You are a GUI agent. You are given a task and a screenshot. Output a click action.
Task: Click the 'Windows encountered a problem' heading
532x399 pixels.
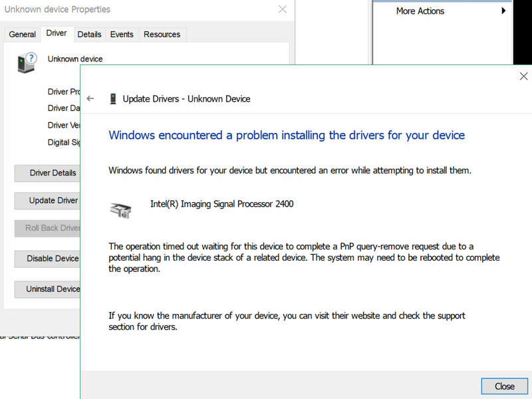point(287,136)
